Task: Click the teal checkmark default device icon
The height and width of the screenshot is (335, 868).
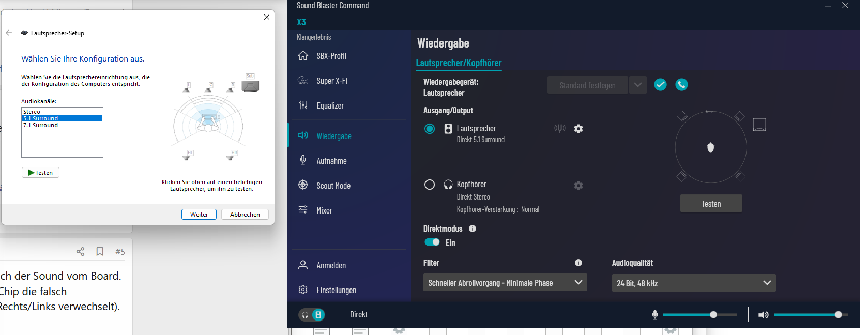Action: 660,85
